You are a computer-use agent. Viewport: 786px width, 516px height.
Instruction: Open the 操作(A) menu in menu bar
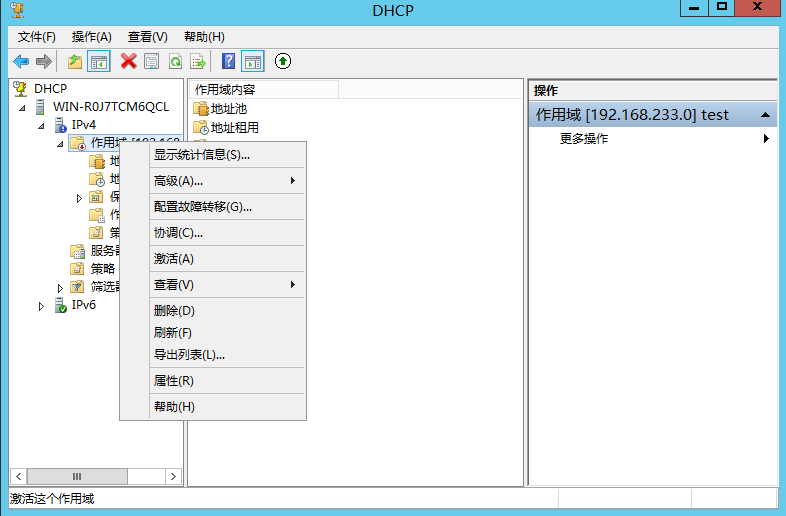point(91,36)
